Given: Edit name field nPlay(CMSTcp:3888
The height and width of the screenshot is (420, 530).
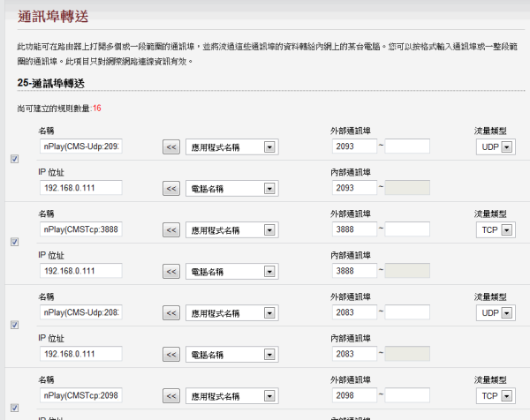Looking at the screenshot, I should (80, 229).
